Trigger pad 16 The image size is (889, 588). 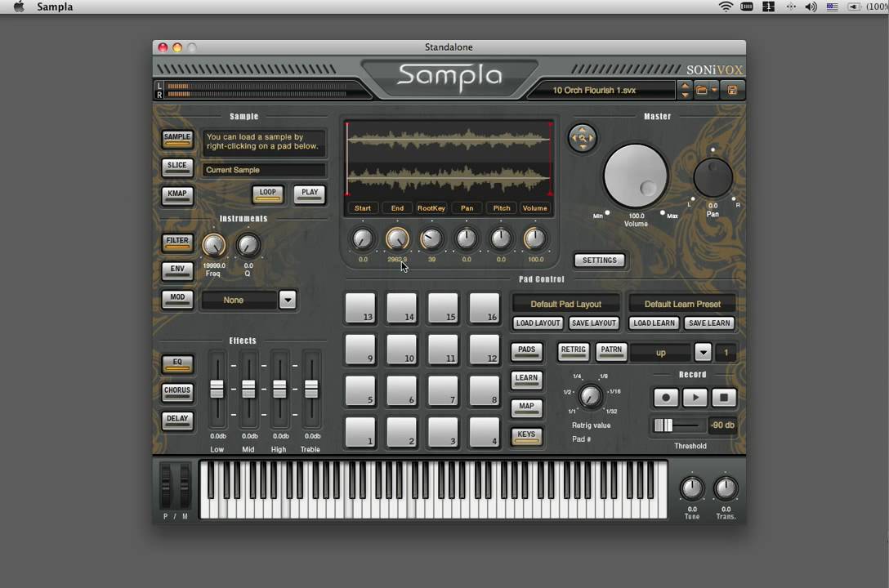[485, 308]
